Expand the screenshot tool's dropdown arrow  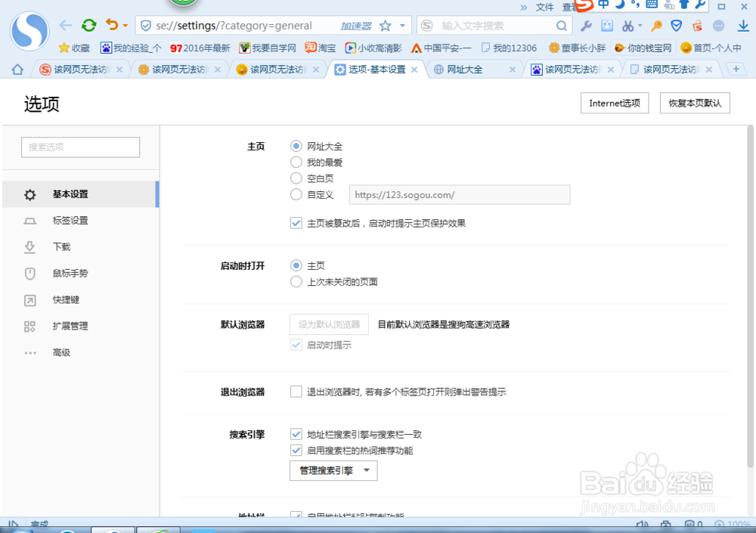(x=641, y=25)
